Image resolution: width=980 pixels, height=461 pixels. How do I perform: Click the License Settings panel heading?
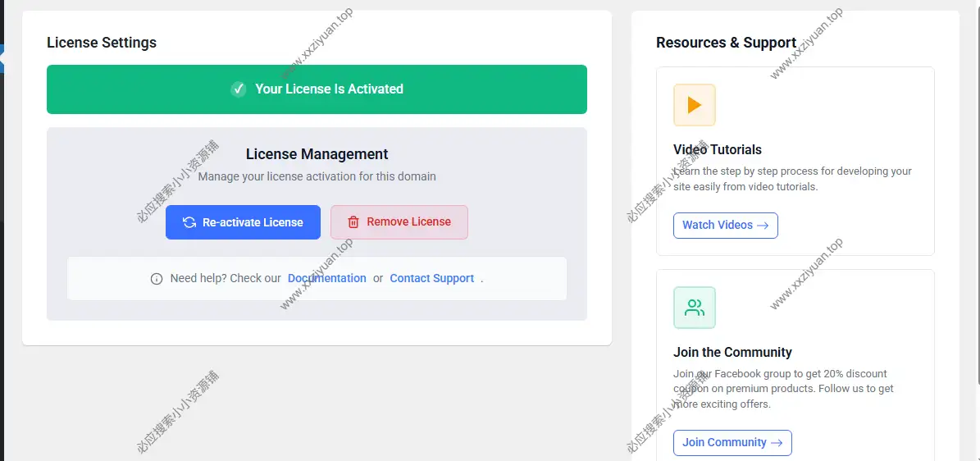102,43
